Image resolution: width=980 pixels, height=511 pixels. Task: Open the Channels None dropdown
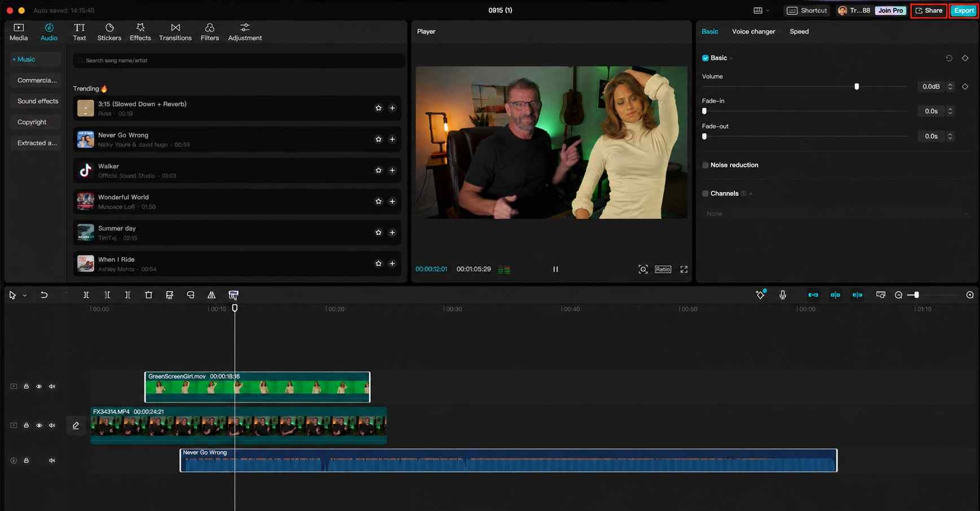(838, 214)
